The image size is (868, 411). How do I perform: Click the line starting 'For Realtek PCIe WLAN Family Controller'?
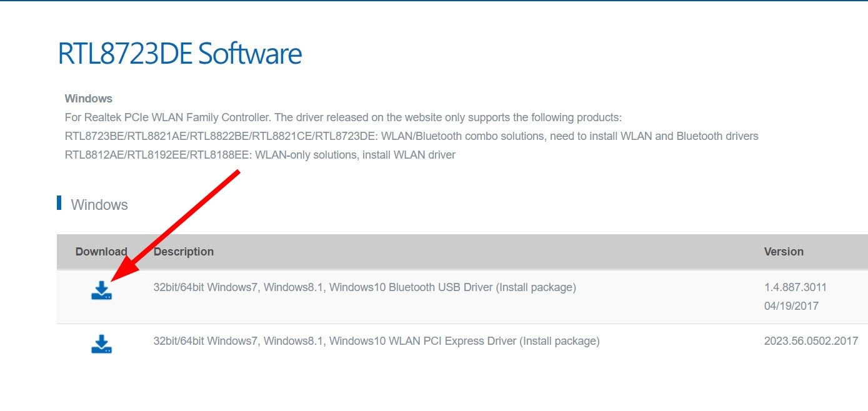344,117
